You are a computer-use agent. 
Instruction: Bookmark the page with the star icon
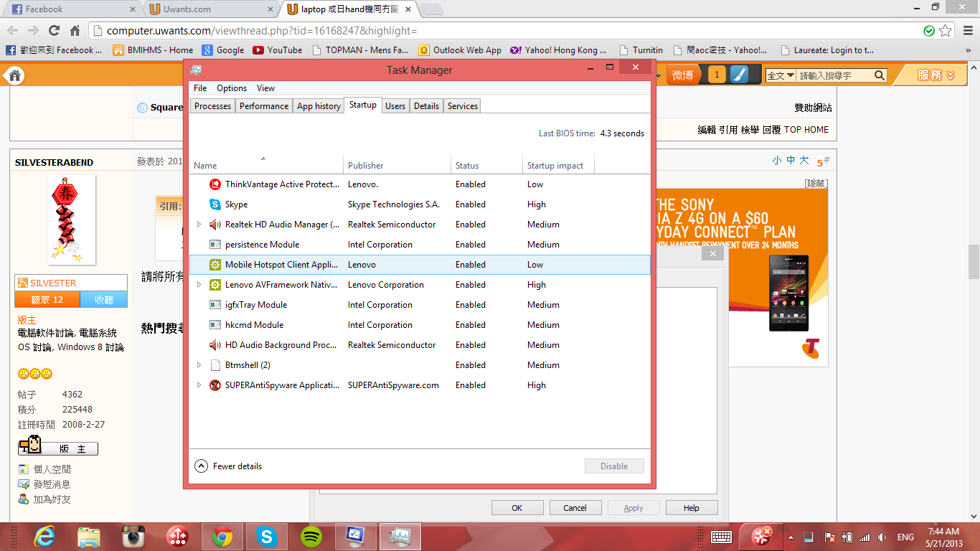(x=946, y=31)
